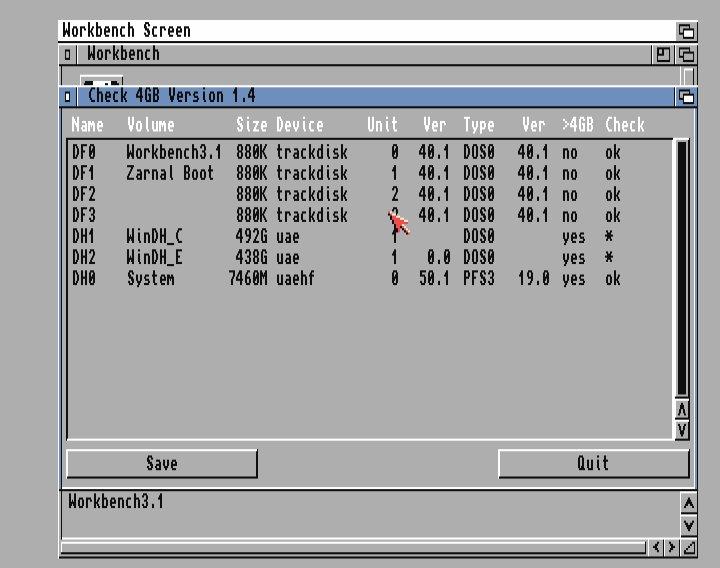Click Workbench window horizontal scrollbar

(354, 547)
